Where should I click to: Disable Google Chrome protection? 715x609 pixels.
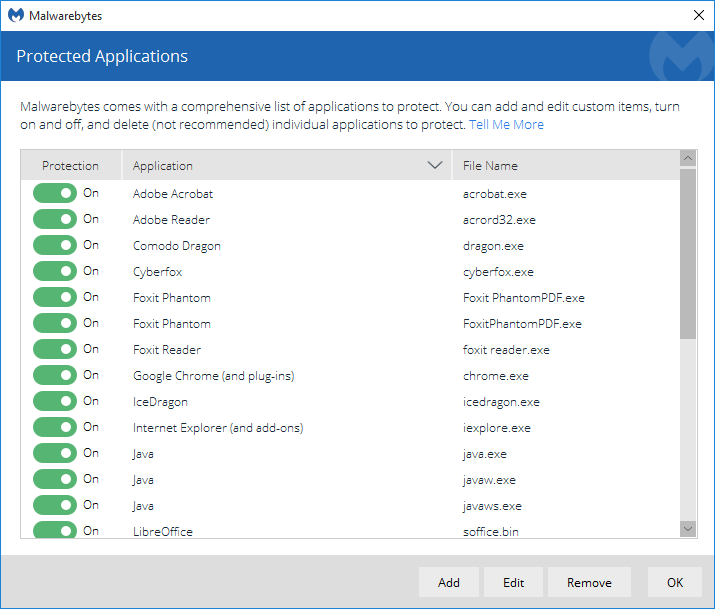[x=55, y=375]
